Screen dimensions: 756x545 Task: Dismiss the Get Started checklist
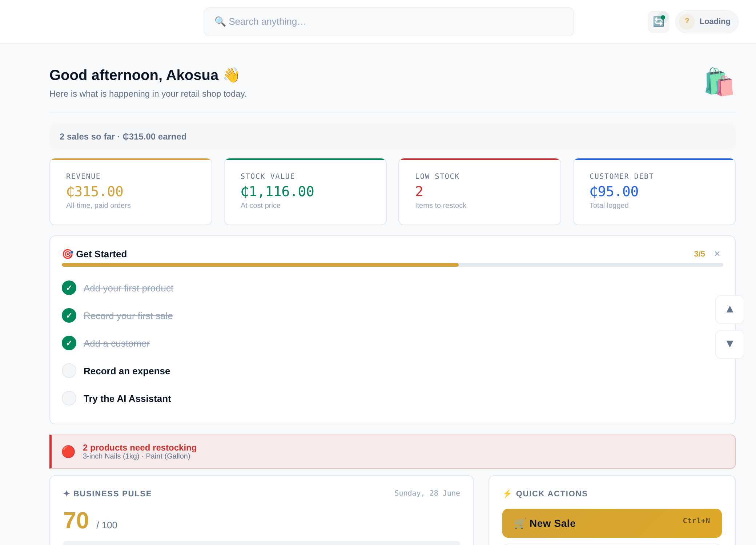[x=717, y=254]
